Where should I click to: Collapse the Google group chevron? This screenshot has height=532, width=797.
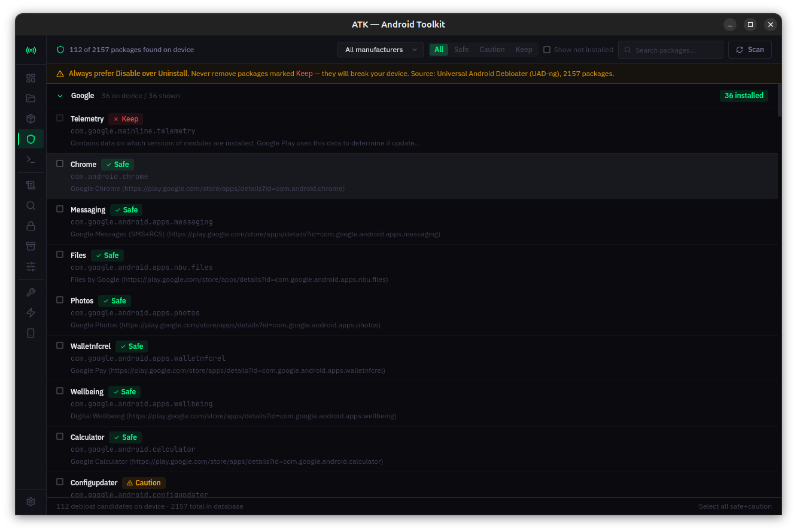click(x=60, y=96)
